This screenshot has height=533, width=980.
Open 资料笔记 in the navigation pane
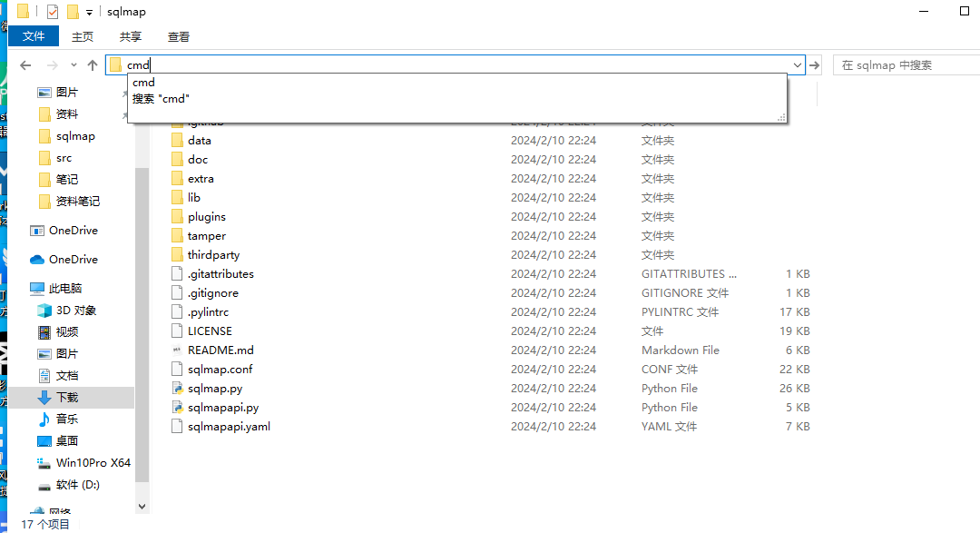(x=77, y=202)
